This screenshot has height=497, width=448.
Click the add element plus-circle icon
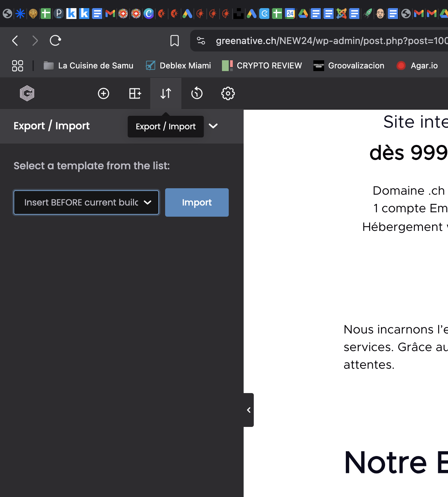pos(104,93)
